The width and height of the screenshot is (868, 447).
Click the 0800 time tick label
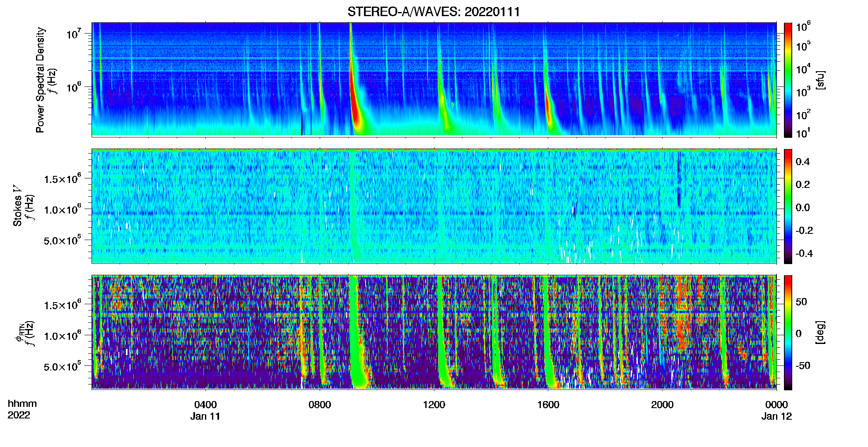tap(320, 405)
